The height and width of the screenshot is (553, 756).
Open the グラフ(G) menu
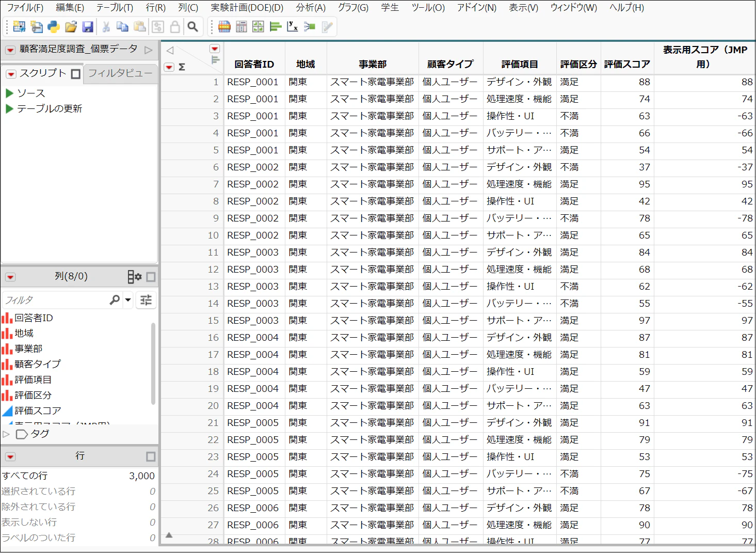[353, 8]
